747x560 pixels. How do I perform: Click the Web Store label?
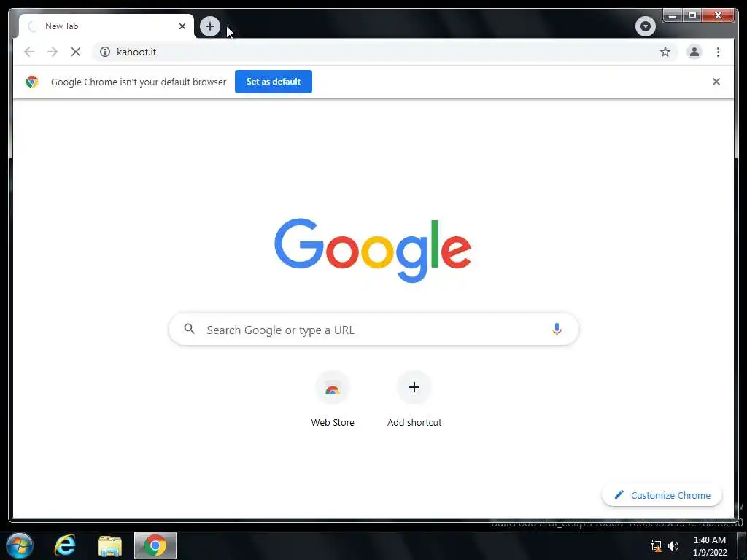333,422
